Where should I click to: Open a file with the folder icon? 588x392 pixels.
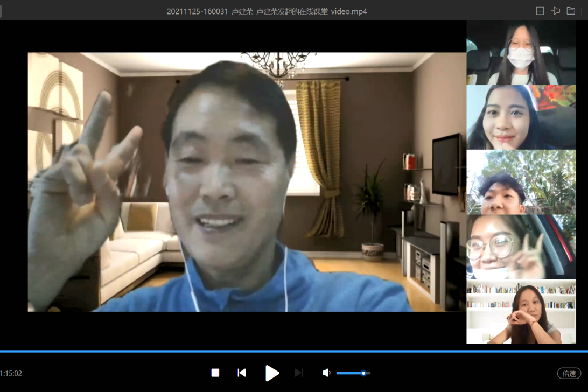(571, 11)
